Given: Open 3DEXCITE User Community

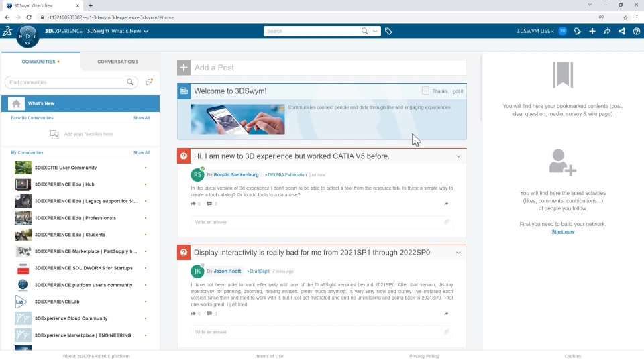Looking at the screenshot, I should pos(66,168).
